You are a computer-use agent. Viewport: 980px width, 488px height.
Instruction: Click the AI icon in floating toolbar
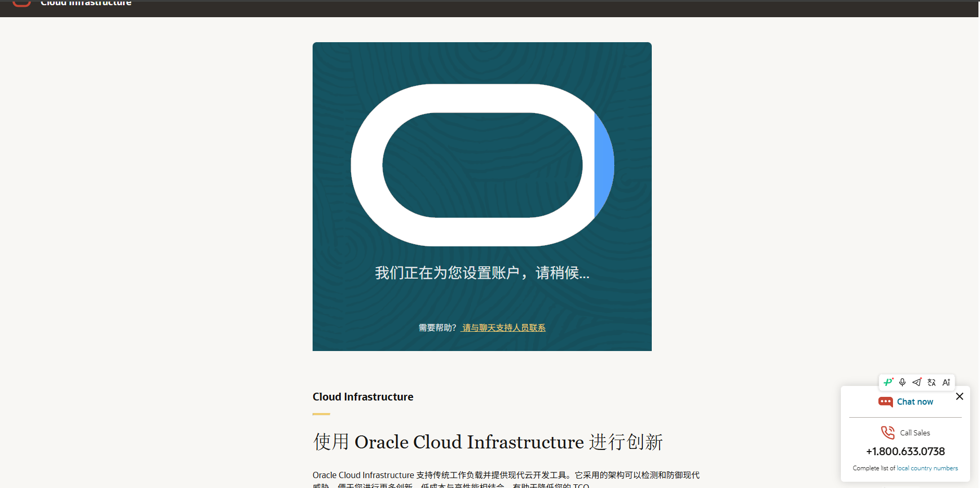coord(946,382)
